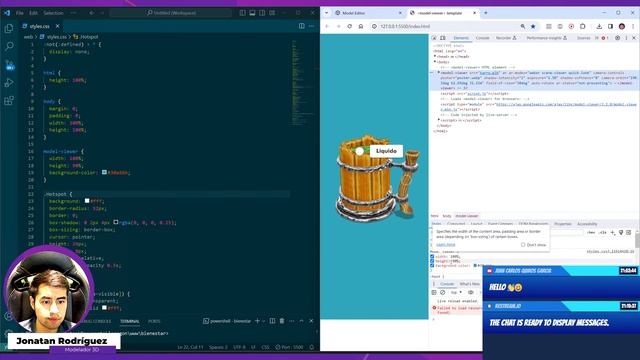
Task: Click the #ffff color swatch on background line
Action: pyautogui.click(x=87, y=201)
